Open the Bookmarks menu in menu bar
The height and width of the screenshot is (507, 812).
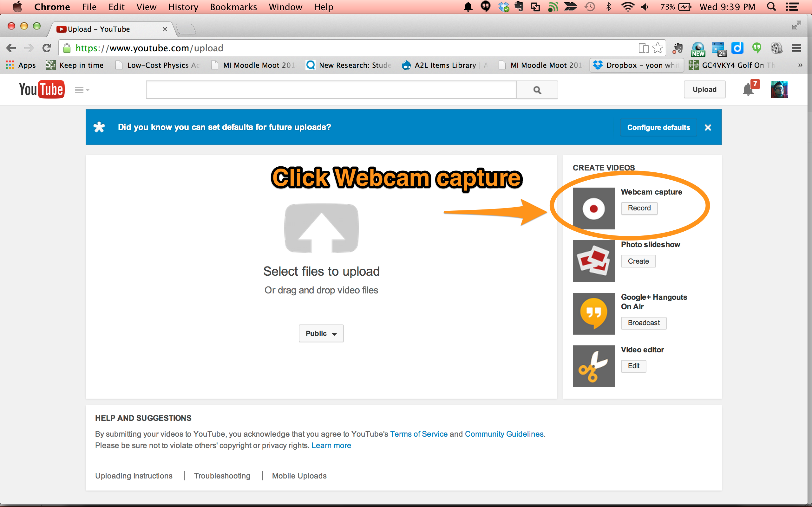[233, 7]
